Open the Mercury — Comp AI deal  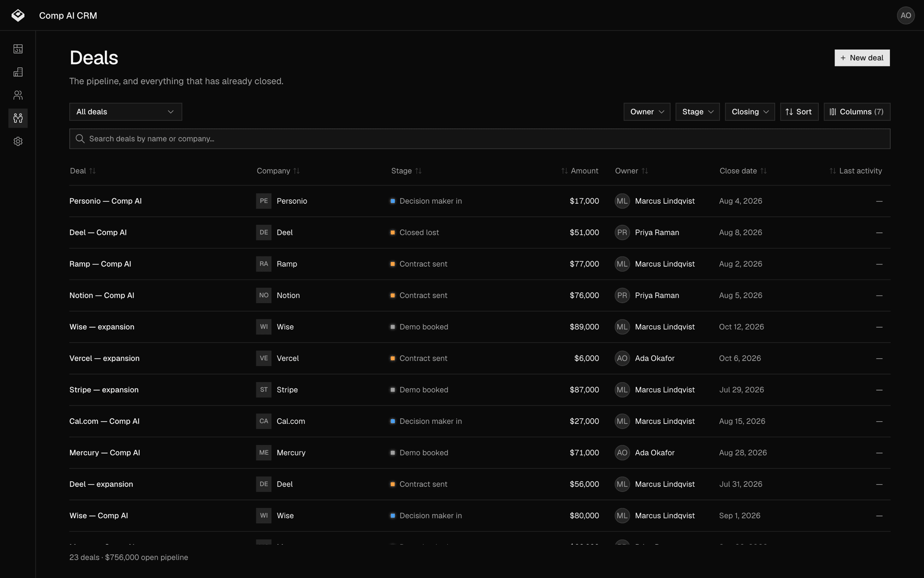pyautogui.click(x=104, y=453)
